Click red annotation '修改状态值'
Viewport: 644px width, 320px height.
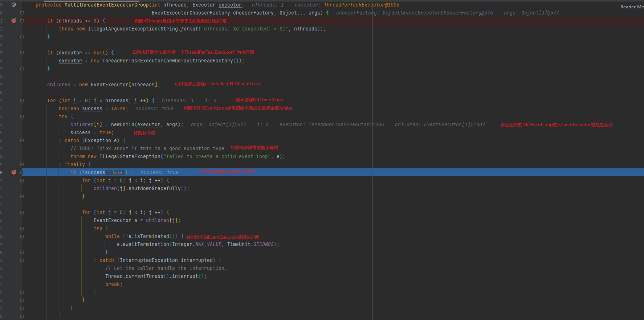click(144, 133)
